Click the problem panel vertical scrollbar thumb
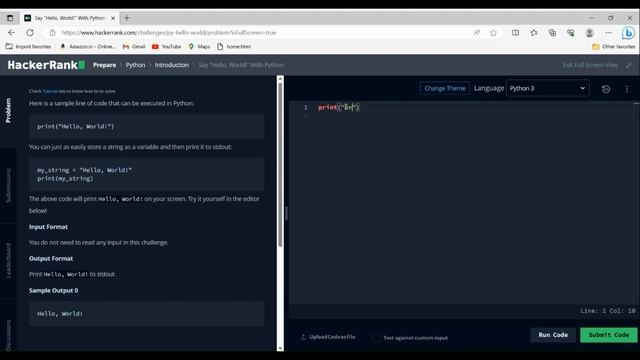This screenshot has width=640, height=360. click(x=280, y=165)
